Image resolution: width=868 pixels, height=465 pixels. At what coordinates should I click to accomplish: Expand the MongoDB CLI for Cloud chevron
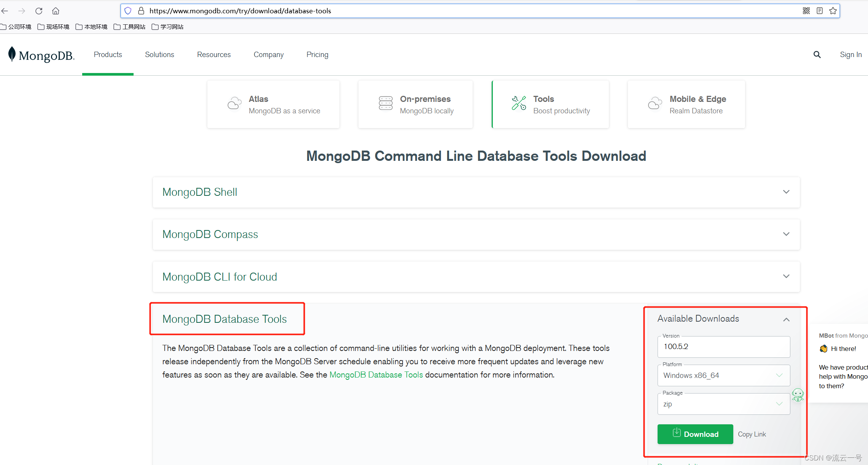[x=786, y=276]
